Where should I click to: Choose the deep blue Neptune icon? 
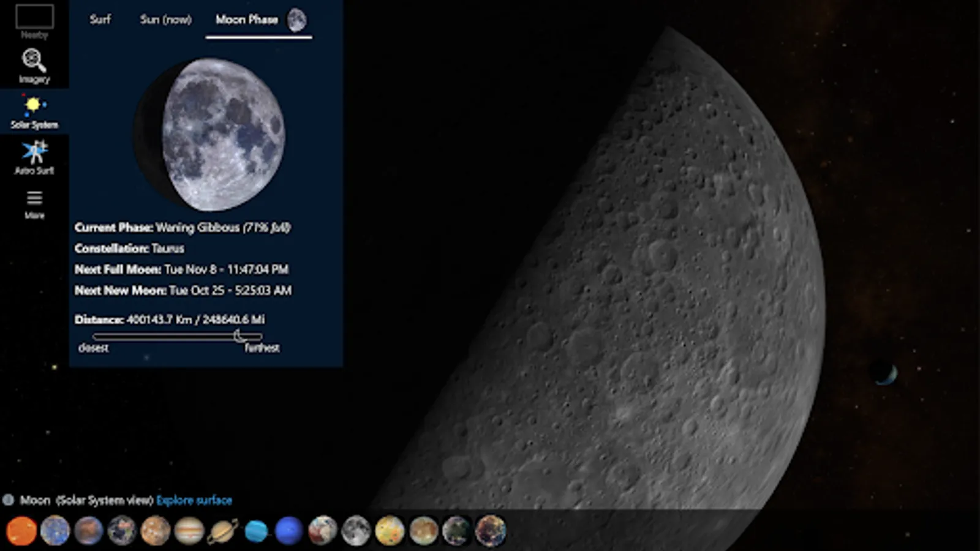(x=289, y=530)
